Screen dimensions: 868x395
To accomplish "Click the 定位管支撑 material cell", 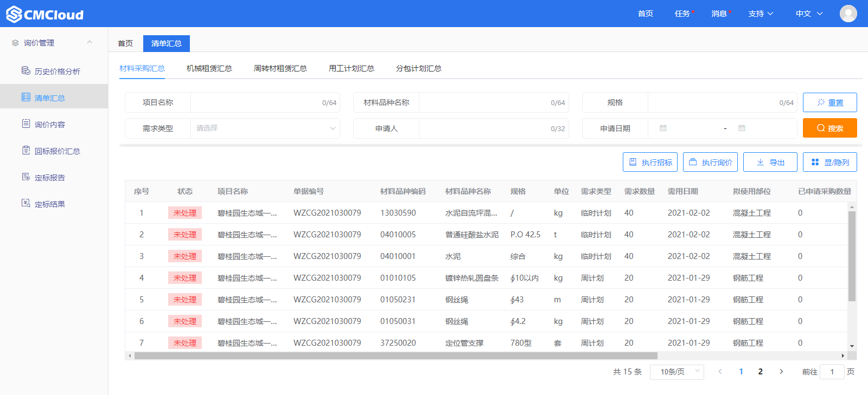I will pyautogui.click(x=464, y=343).
